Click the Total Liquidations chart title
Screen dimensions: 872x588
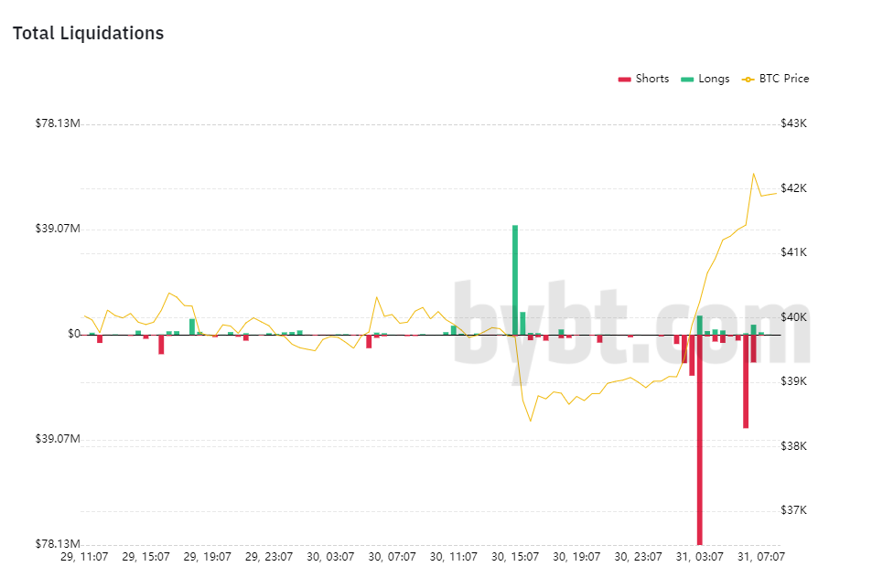(x=88, y=34)
